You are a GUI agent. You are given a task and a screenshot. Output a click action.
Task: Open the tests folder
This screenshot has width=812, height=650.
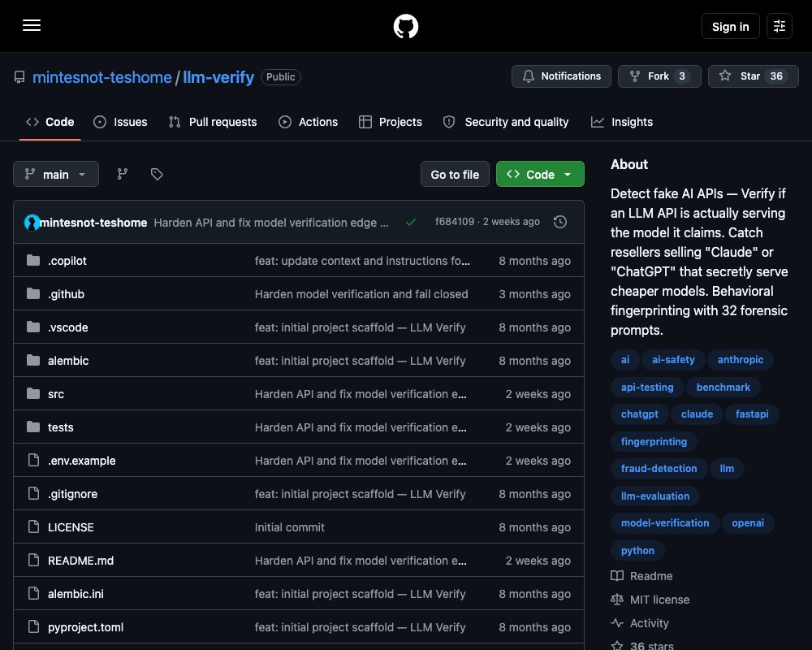click(61, 427)
